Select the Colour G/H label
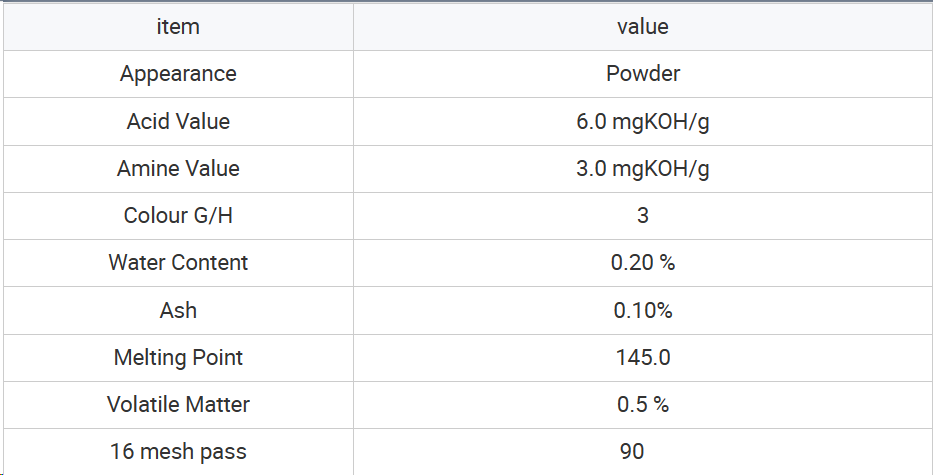 point(178,215)
